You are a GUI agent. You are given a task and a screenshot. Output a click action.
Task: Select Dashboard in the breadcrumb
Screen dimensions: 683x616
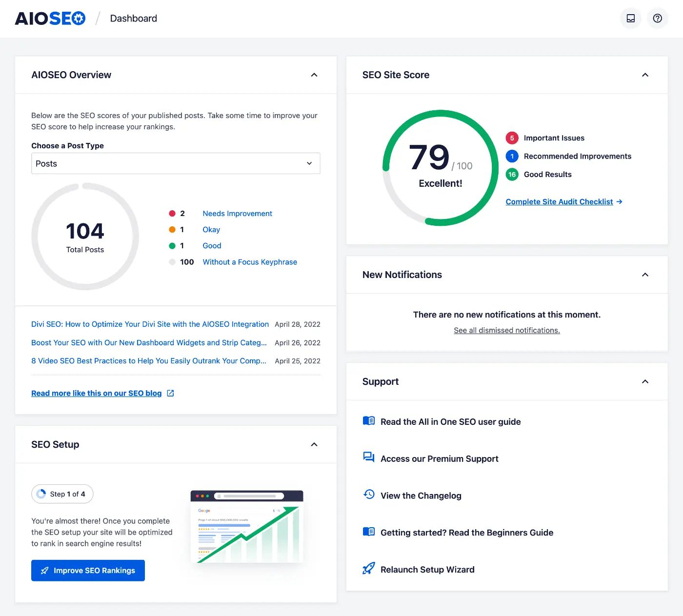point(133,18)
